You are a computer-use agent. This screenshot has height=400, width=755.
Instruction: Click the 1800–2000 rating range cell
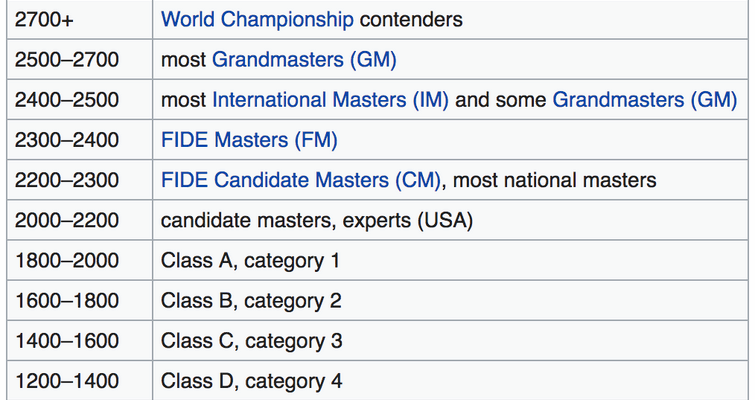(67, 261)
